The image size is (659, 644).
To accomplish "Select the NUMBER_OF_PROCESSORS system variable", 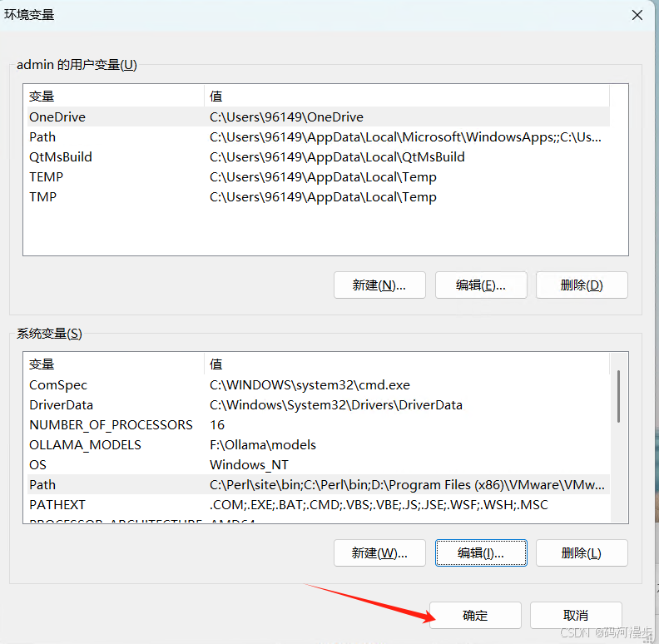I will coord(319,424).
